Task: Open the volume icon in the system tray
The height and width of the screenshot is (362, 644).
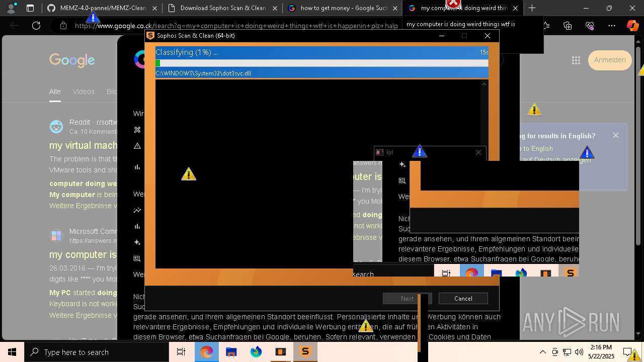Action: coord(579,352)
